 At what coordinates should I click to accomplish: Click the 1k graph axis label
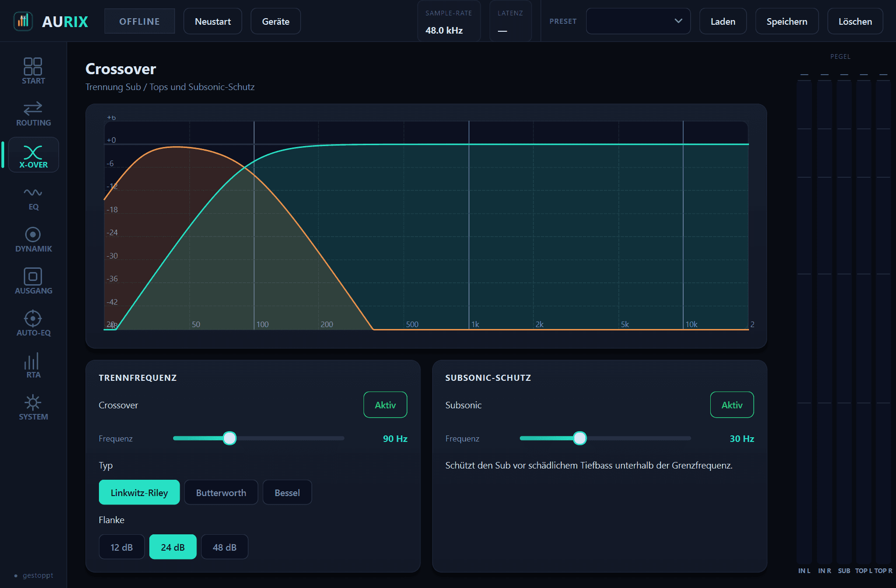(x=475, y=324)
